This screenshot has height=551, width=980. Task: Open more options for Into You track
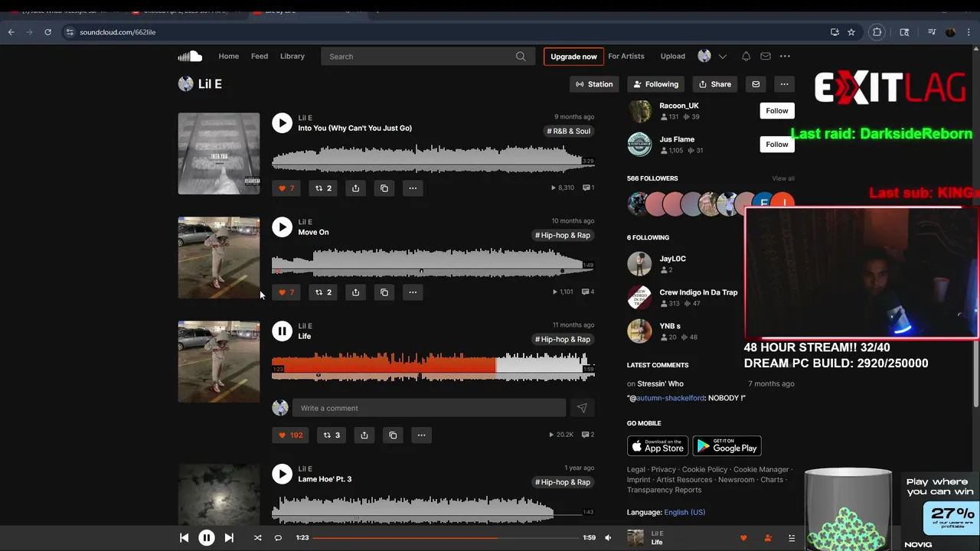click(413, 188)
